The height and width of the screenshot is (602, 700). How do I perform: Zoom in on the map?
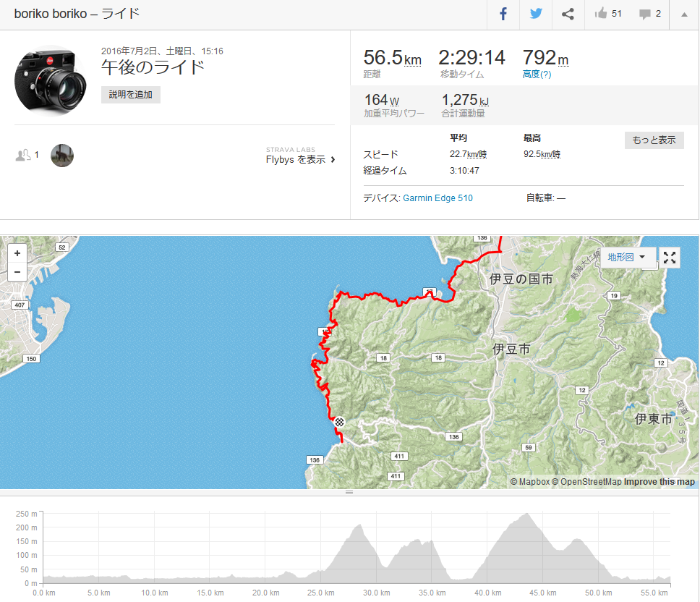(x=17, y=253)
